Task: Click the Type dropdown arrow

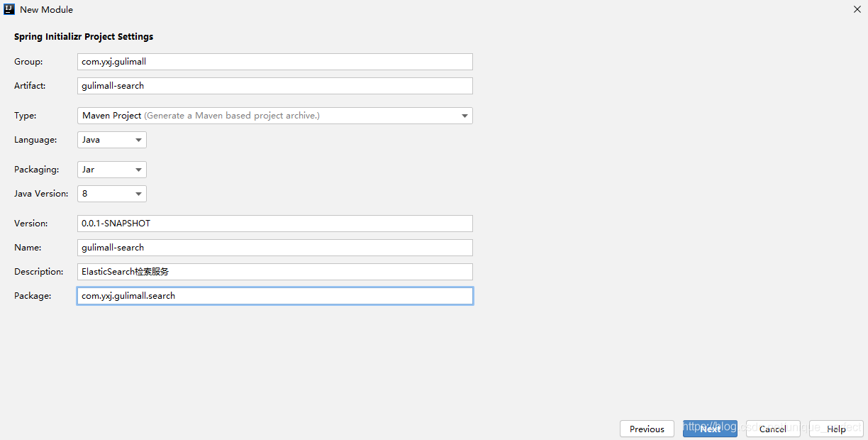Action: (x=464, y=116)
